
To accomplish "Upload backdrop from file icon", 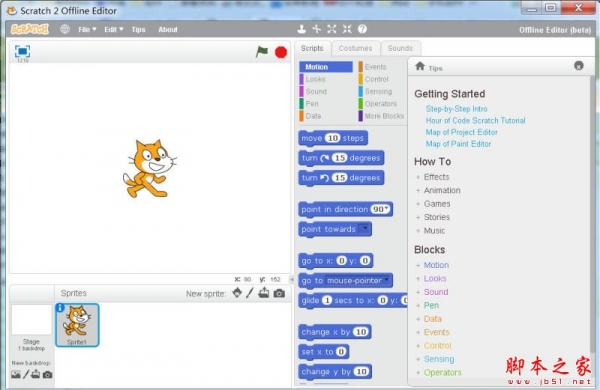I will pyautogui.click(x=36, y=374).
